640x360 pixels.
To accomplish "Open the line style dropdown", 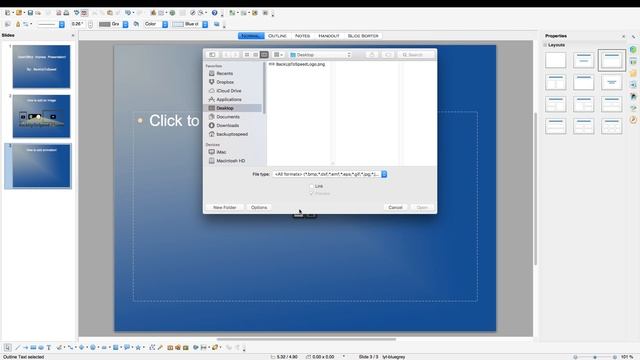I will pyautogui.click(x=62, y=24).
